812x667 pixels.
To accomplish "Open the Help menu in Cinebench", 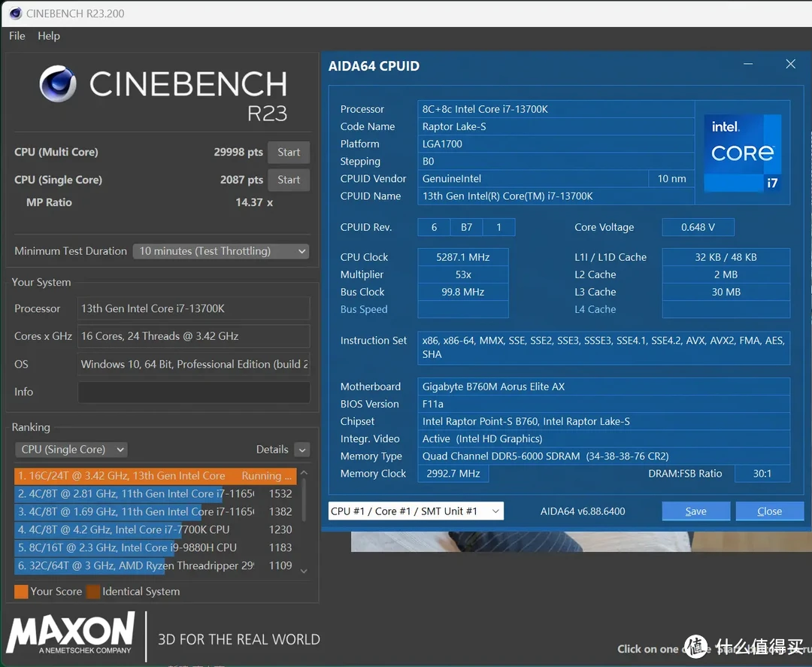I will 49,36.
